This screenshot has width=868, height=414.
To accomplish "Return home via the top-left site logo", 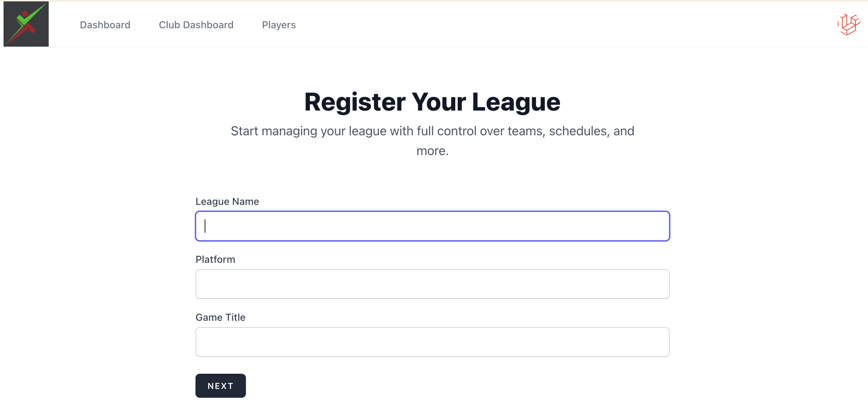I will click(x=26, y=24).
